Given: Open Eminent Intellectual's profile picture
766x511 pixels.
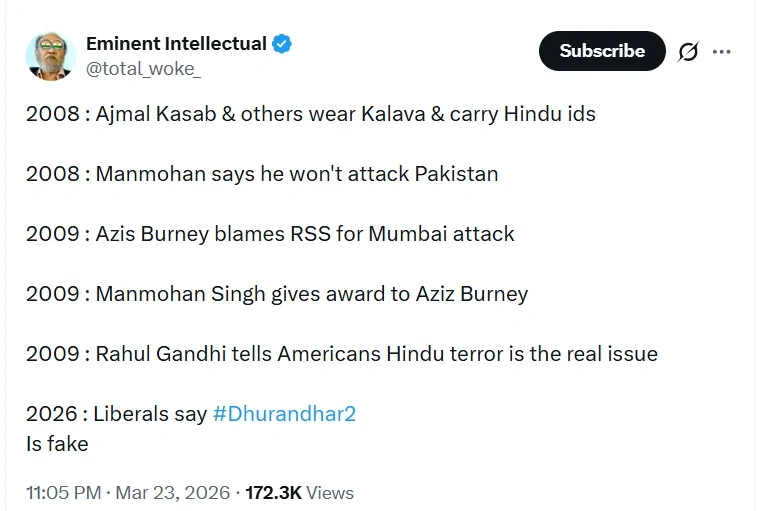Looking at the screenshot, I should pos(51,55).
